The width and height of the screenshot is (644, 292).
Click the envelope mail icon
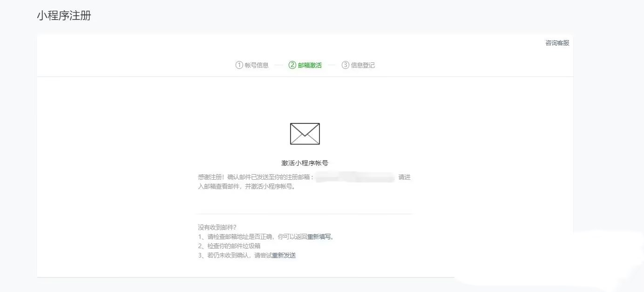(305, 134)
